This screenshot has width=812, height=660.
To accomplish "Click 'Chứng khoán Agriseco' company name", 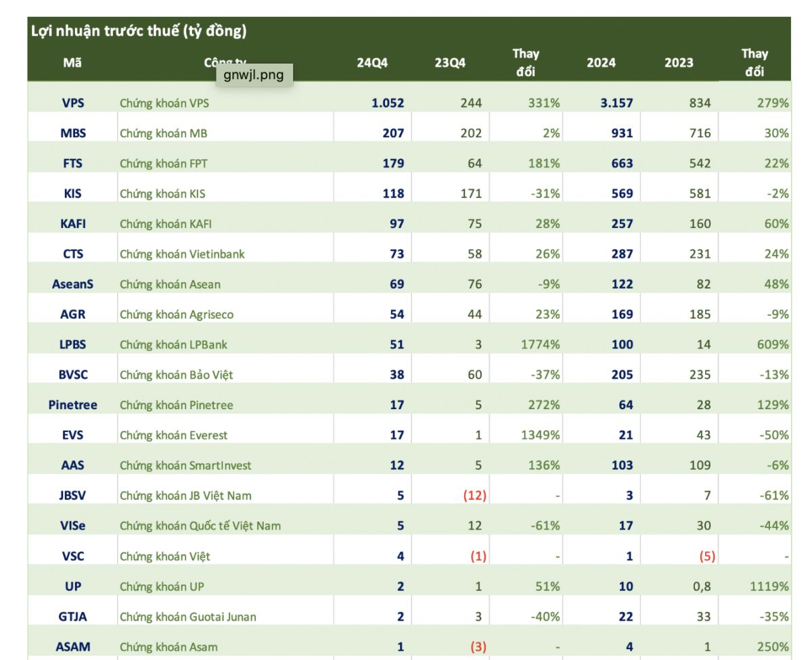I will [x=175, y=314].
